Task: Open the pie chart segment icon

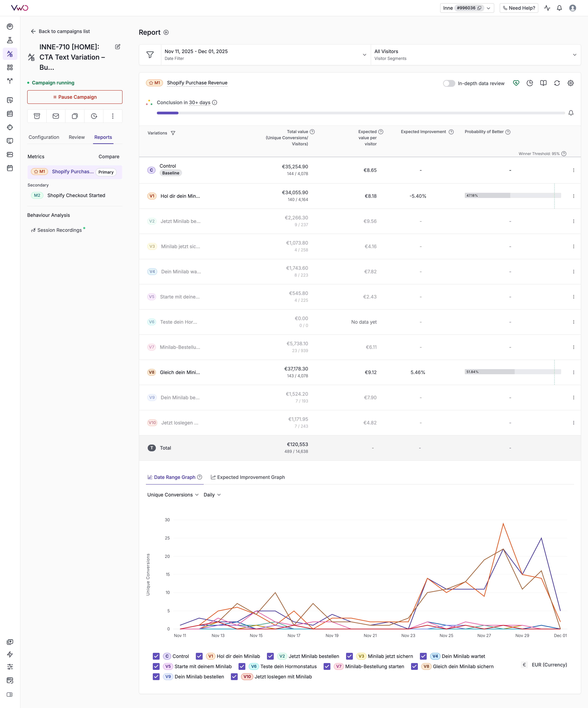Action: (x=530, y=83)
